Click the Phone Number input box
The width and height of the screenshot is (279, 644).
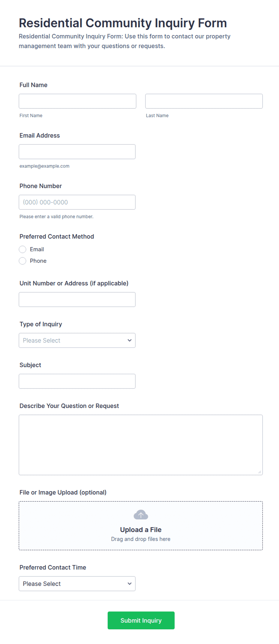pos(77,202)
